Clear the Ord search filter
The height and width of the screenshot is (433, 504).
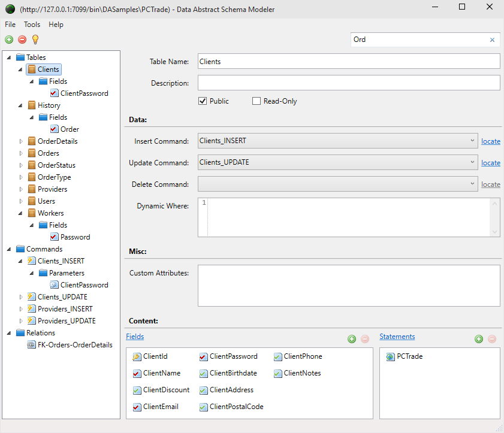point(492,40)
